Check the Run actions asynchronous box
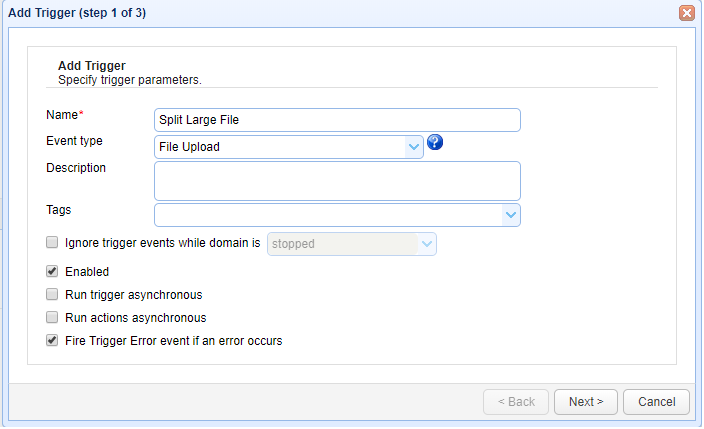Screen dimensions: 704x429 point(52,318)
